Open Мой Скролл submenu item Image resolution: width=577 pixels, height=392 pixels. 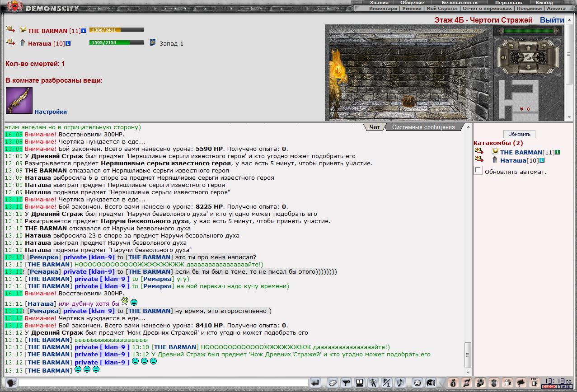coord(442,9)
